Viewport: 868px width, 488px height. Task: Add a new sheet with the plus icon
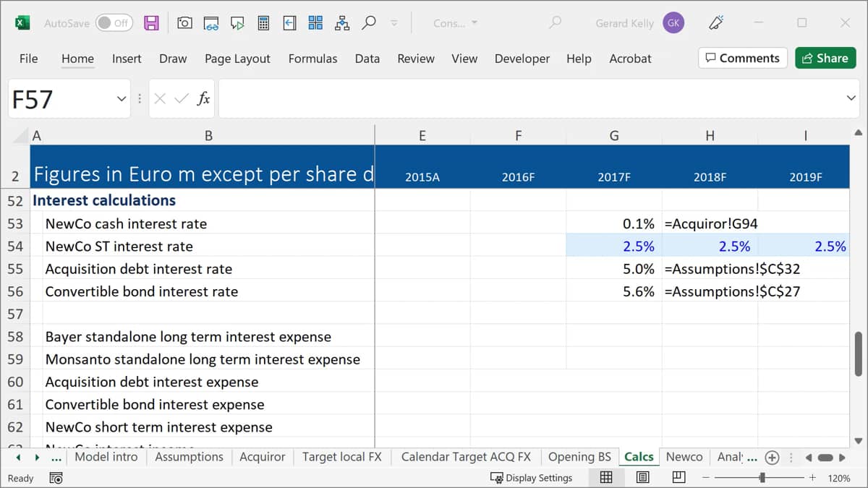[x=772, y=457]
